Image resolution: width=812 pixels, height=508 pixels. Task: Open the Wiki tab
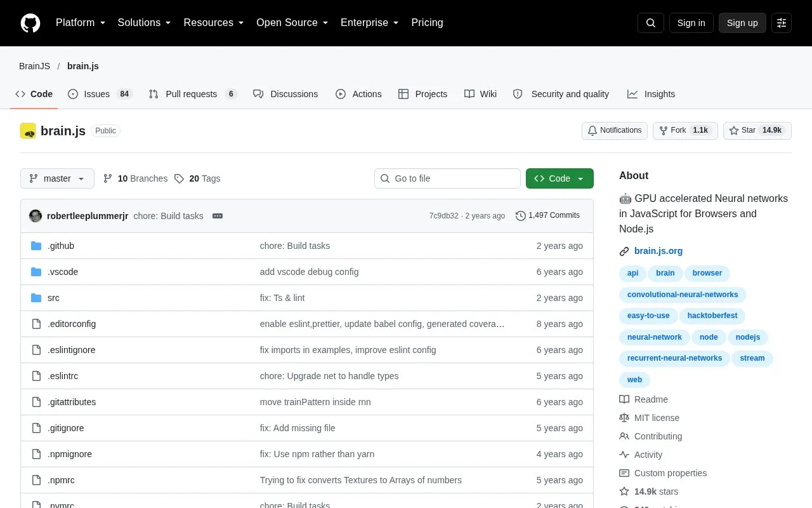[x=480, y=94]
